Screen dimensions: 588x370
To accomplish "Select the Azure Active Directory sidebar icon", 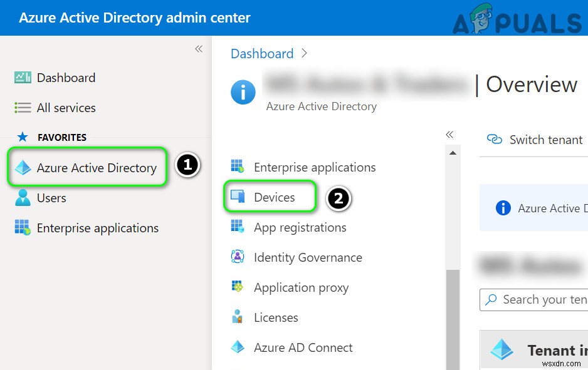I will [x=23, y=168].
